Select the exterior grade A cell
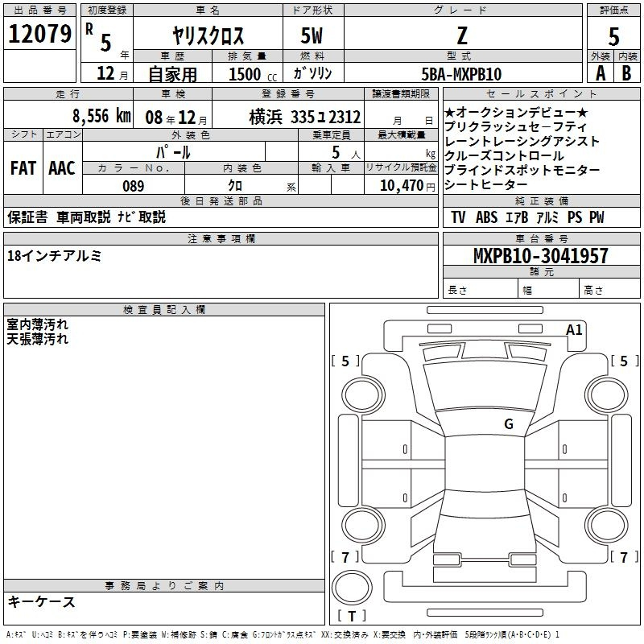Screen dimensions: 644x644 coord(600,73)
